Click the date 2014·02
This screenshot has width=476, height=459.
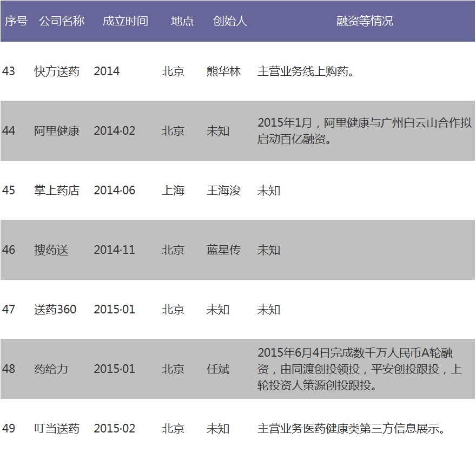click(x=115, y=131)
